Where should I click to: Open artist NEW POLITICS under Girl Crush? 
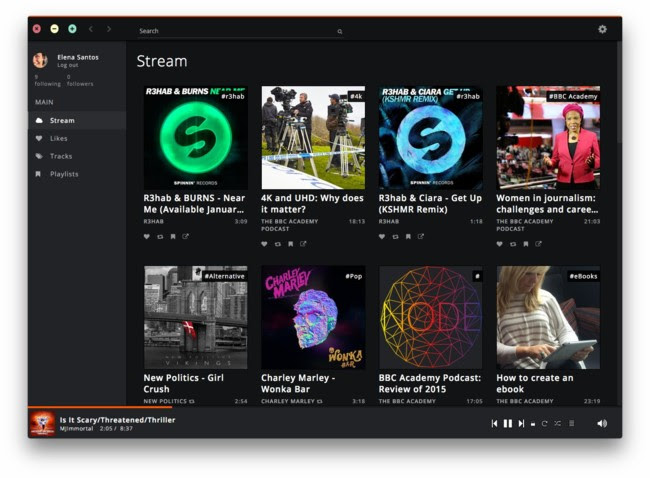(x=165, y=401)
